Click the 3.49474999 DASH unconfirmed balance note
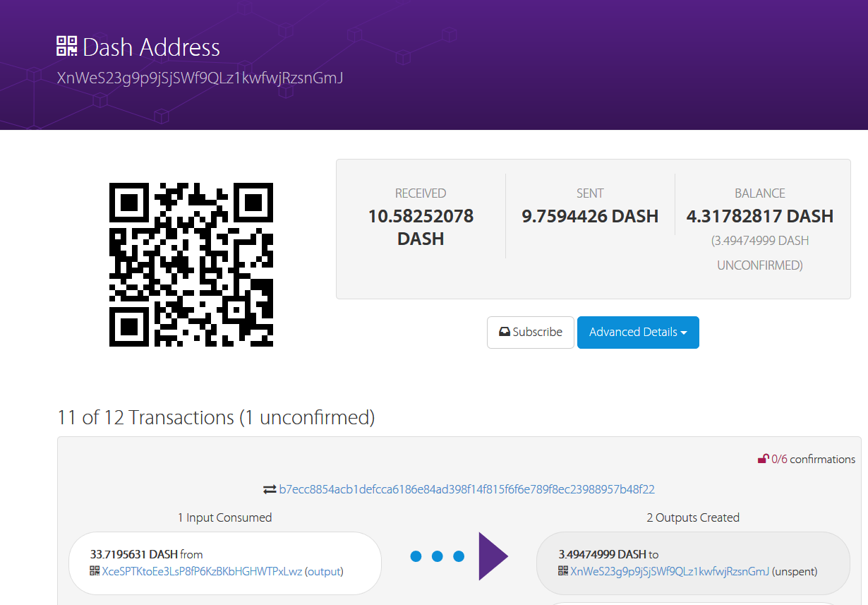 [x=760, y=253]
